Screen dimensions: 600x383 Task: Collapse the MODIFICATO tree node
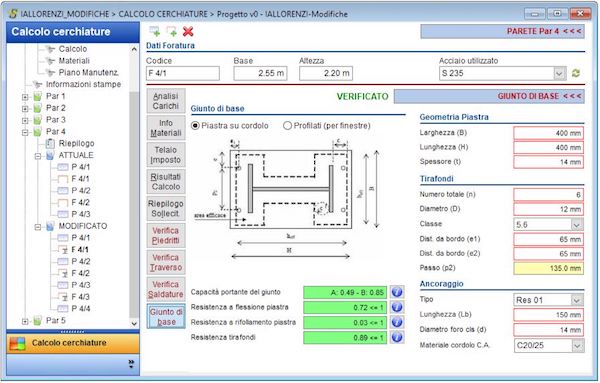(38, 227)
